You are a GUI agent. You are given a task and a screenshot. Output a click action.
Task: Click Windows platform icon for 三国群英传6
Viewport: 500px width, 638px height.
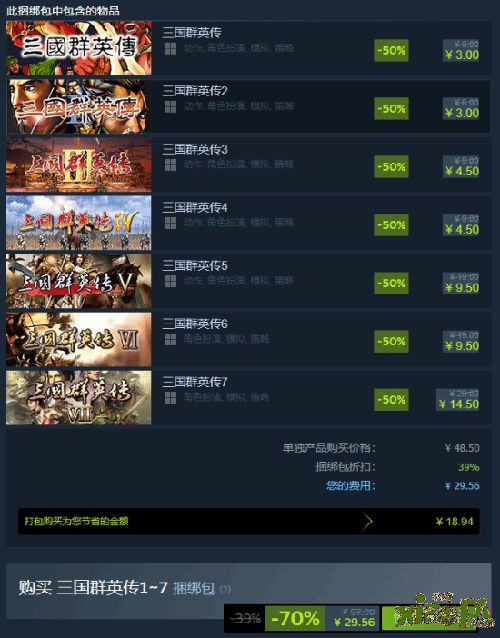[x=170, y=339]
